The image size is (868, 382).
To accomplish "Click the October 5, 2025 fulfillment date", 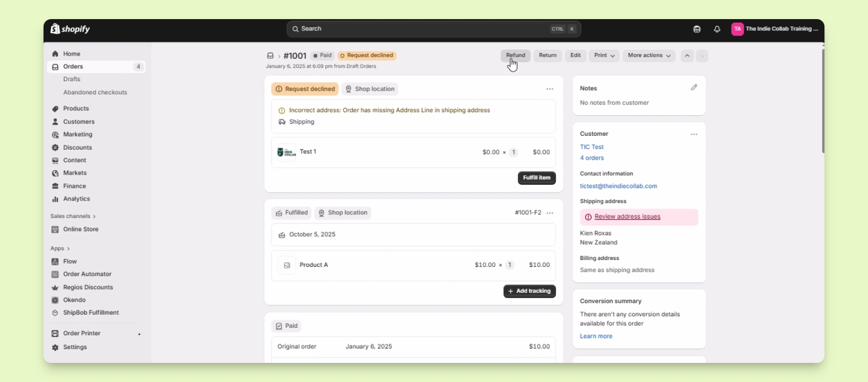I will pos(312,235).
